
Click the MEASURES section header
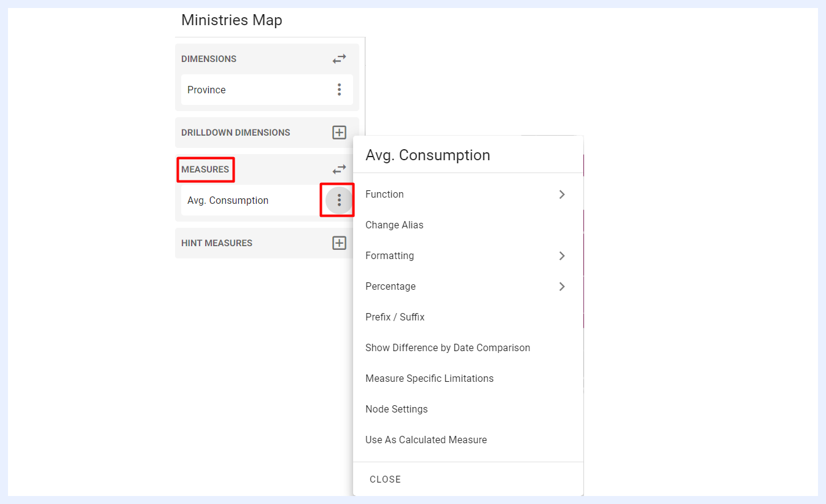205,169
